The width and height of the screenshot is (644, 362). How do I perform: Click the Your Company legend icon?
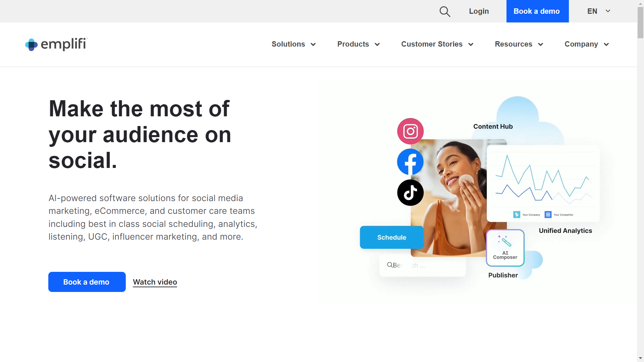(x=517, y=215)
